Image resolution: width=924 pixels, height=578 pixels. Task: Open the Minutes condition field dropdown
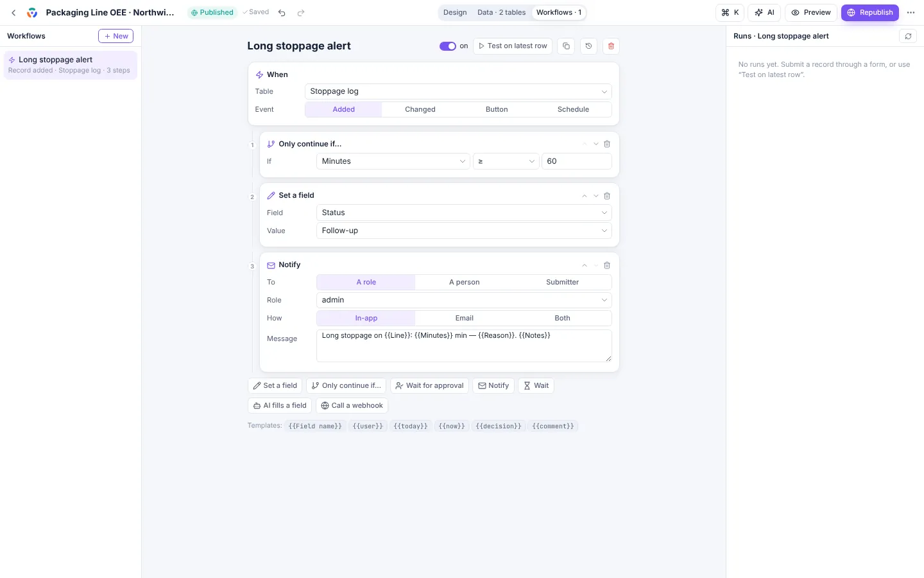[393, 161]
